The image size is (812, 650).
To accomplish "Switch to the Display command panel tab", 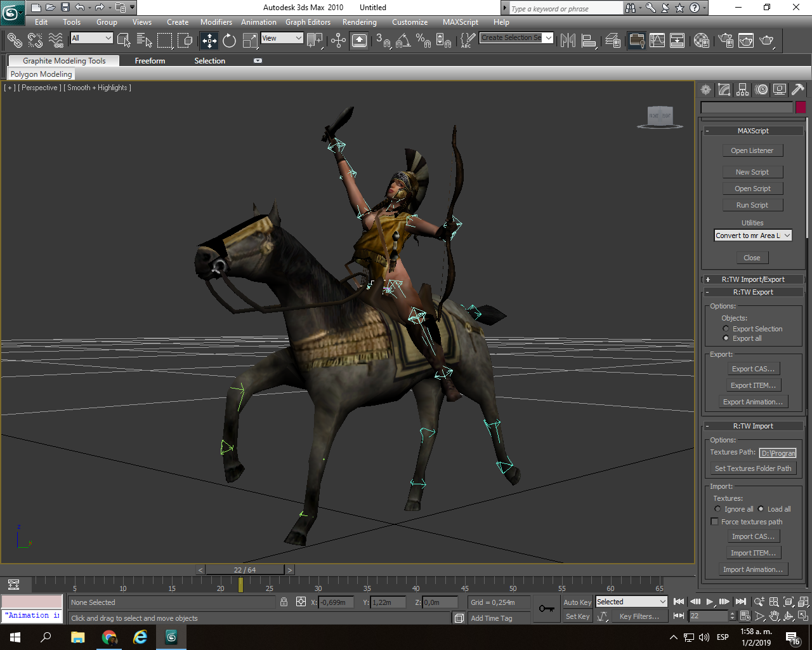I will click(780, 90).
